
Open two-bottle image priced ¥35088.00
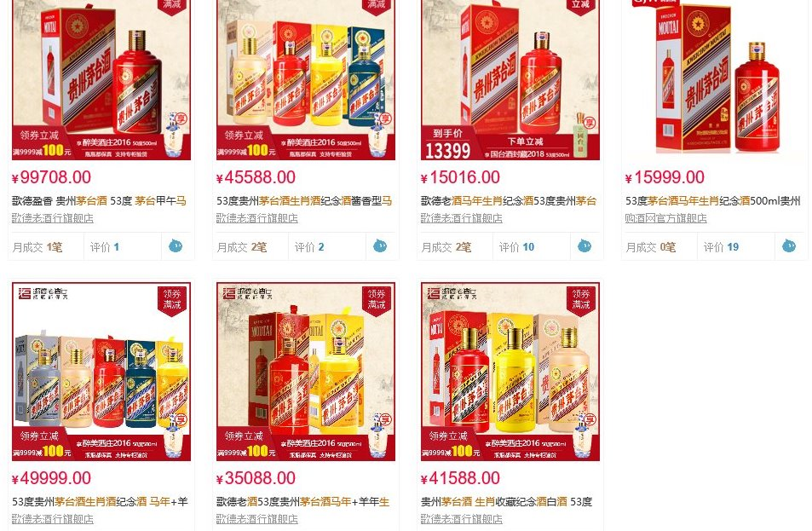[306, 372]
